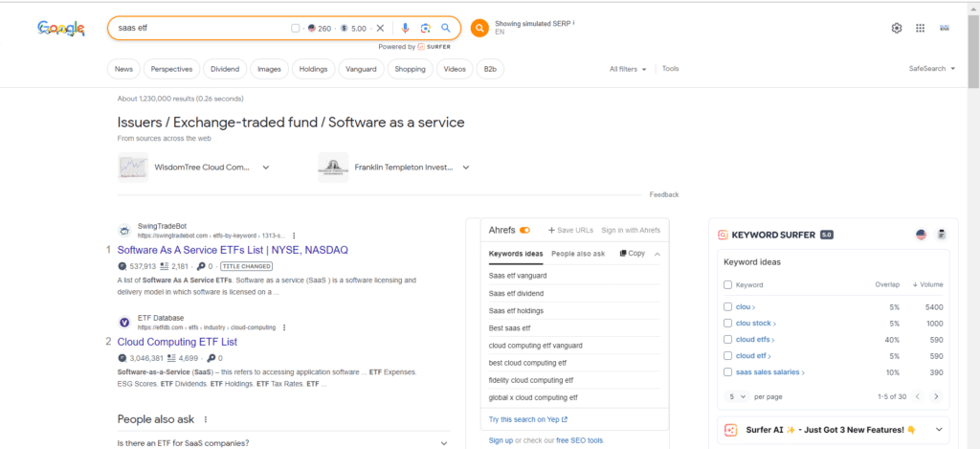
Task: Copy the Ahrefs keyword ideas
Action: pyautogui.click(x=632, y=254)
